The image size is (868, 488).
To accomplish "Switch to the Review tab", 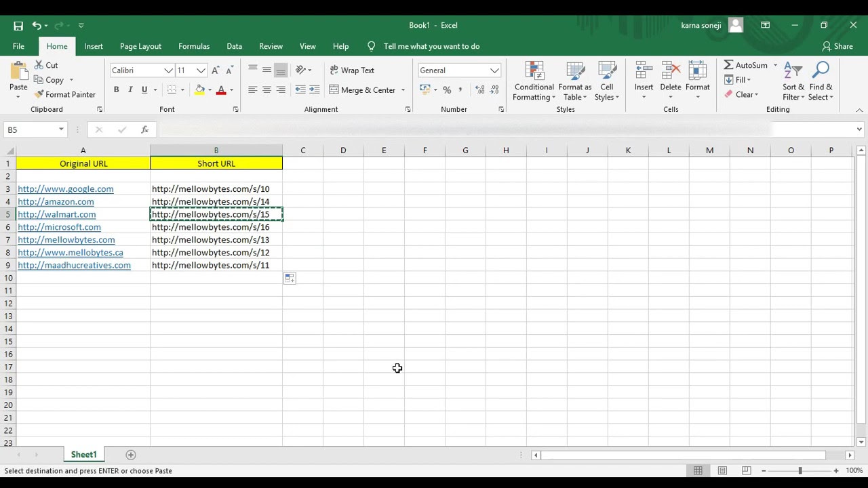I will click(x=271, y=46).
